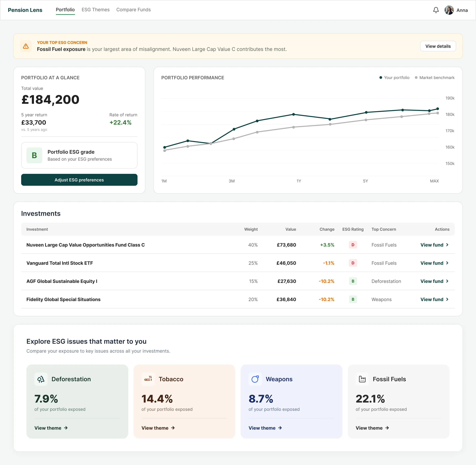Click View theme on the Fossil Fuels card
476x465 pixels.
point(372,428)
